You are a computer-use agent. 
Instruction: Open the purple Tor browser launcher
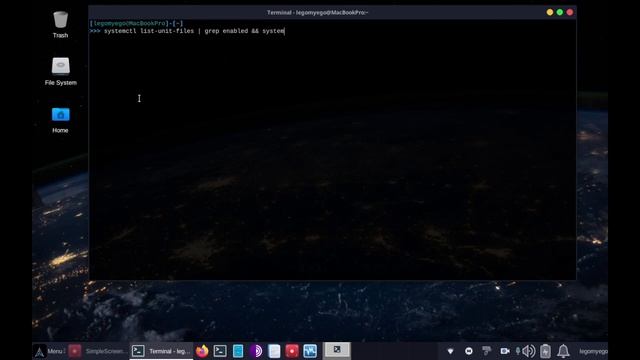[x=256, y=351]
